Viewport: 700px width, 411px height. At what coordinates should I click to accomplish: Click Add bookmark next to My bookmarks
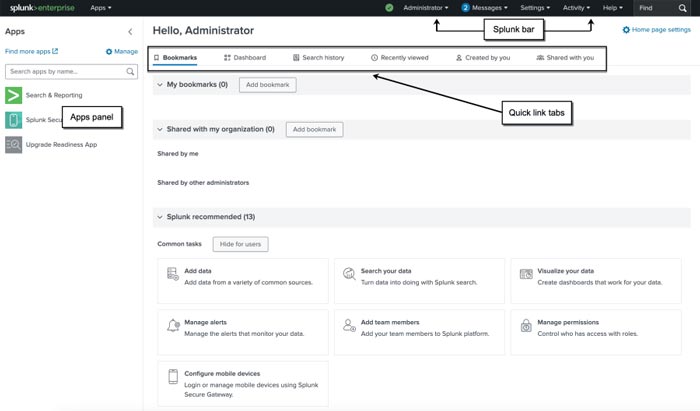(x=268, y=85)
